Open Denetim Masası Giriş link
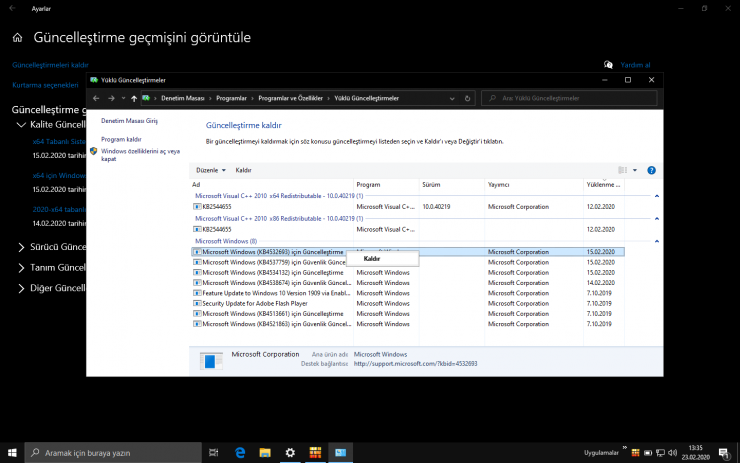The height and width of the screenshot is (463, 740). click(x=129, y=121)
